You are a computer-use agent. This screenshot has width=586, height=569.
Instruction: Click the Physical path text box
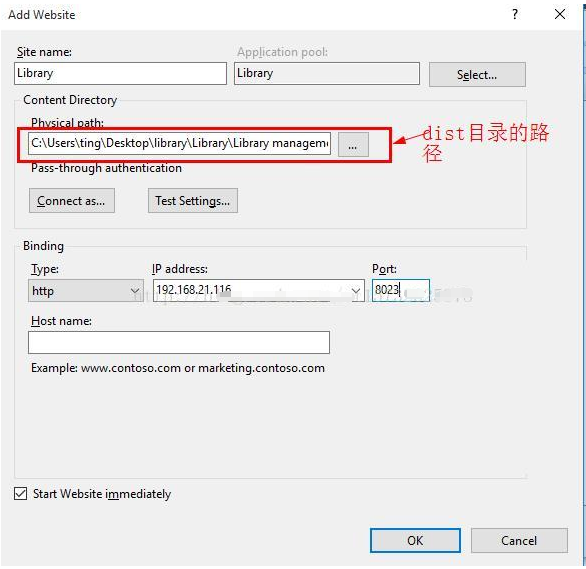click(179, 143)
